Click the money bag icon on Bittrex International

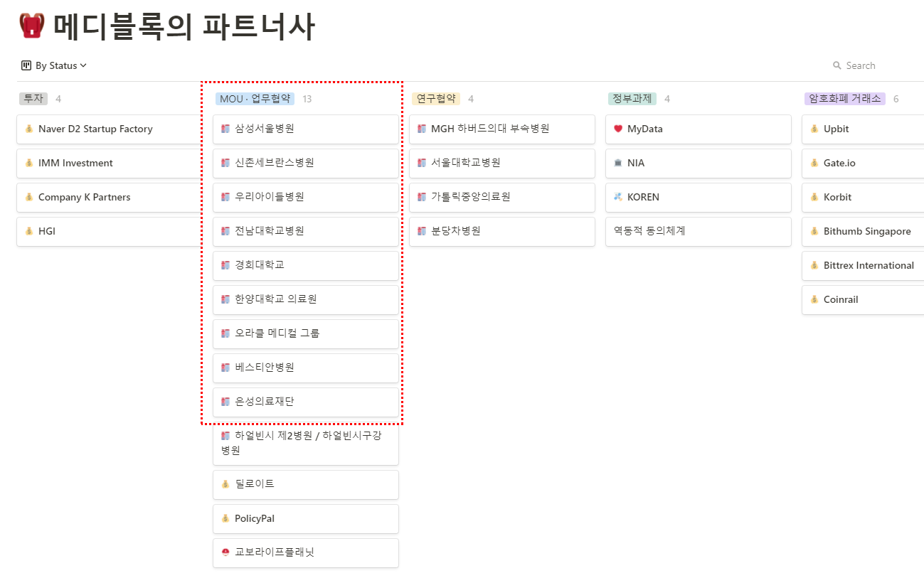(814, 265)
